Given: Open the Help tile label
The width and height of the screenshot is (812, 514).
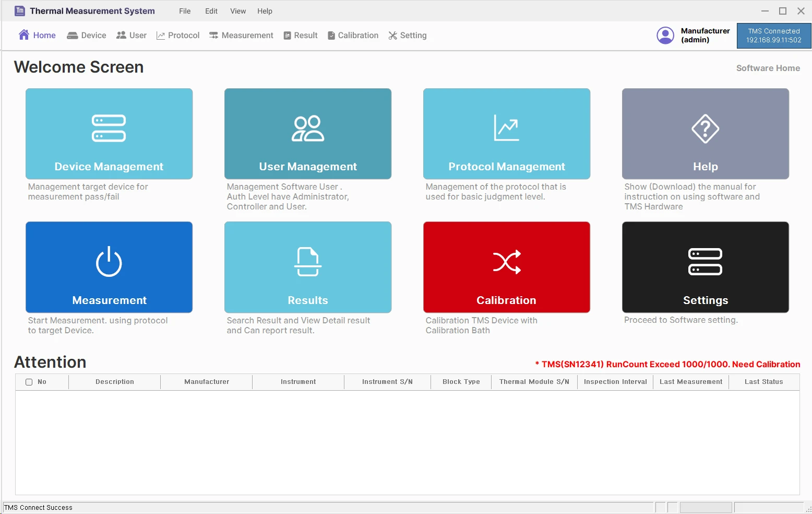Looking at the screenshot, I should point(706,167).
